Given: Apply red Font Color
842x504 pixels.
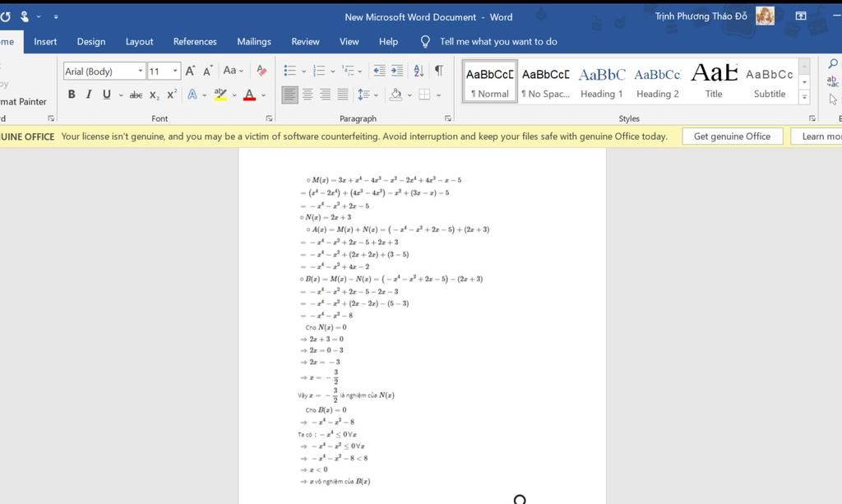Looking at the screenshot, I should (249, 95).
